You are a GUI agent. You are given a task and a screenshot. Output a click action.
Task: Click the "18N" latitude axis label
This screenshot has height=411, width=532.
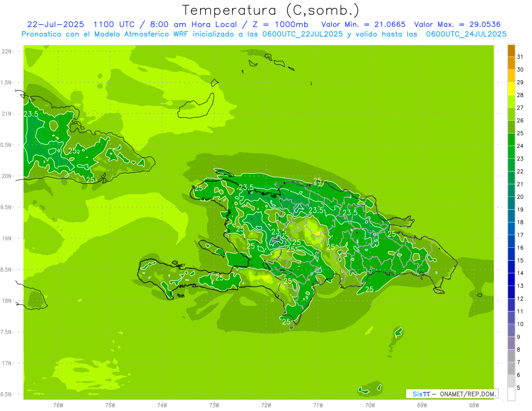coord(7,301)
